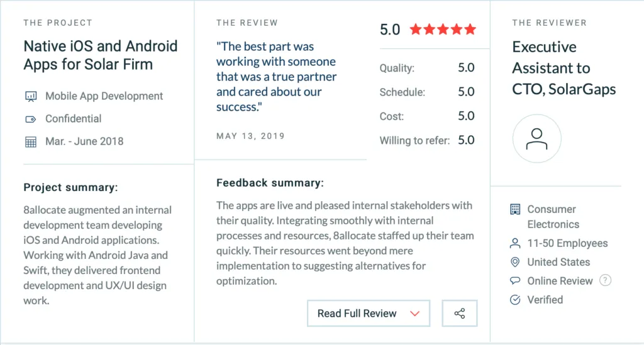
Task: Click the Consumer Electronics building icon
Action: (515, 209)
